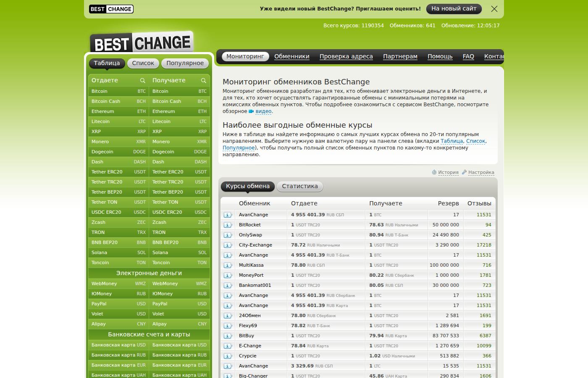Open info icon for BitBuy row
This screenshot has width=588, height=378.
pyautogui.click(x=228, y=336)
